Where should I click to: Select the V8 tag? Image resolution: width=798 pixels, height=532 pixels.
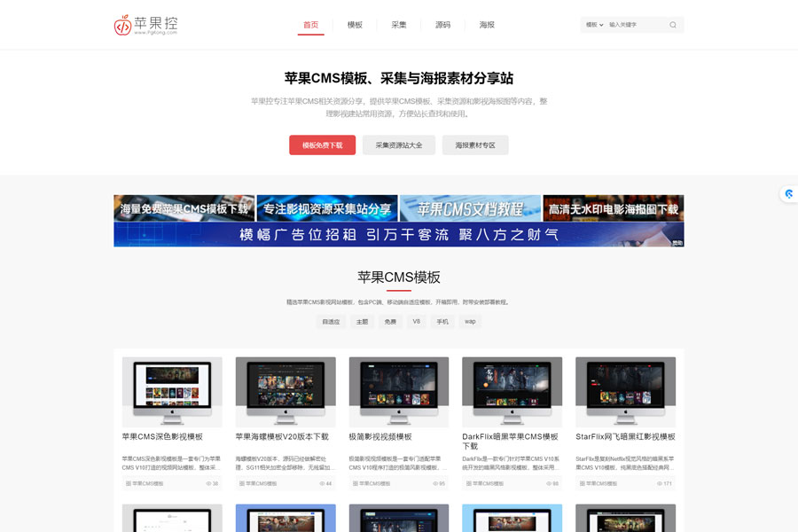tap(417, 322)
